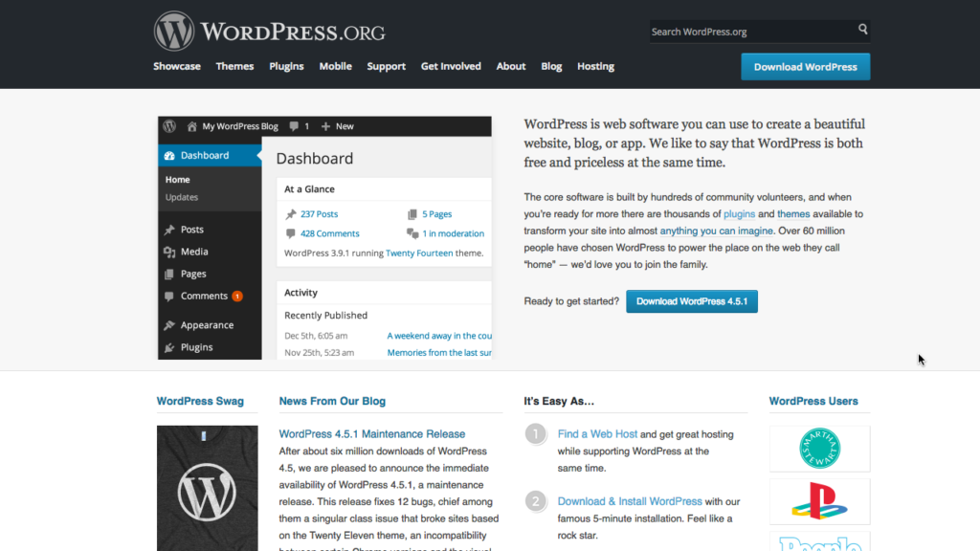Open the 237 Posts link
The image size is (980, 551).
coord(320,213)
